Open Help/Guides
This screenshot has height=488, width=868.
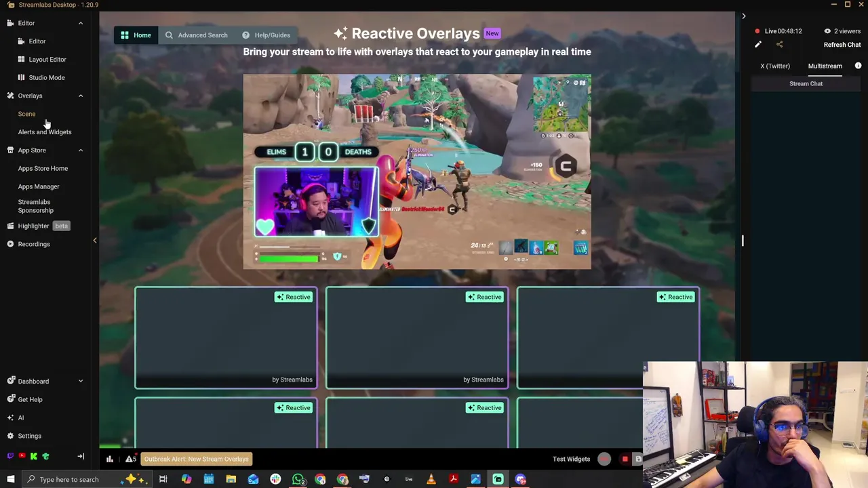tap(267, 35)
